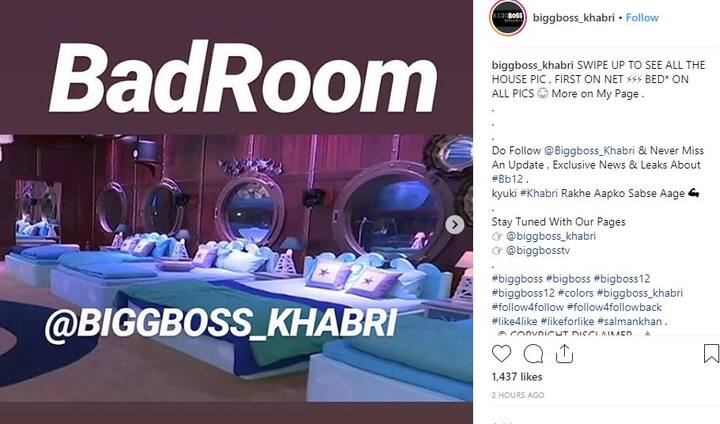720x424 pixels.
Task: Open the 2 HOURS AGO timestamp
Action: pyautogui.click(x=518, y=395)
